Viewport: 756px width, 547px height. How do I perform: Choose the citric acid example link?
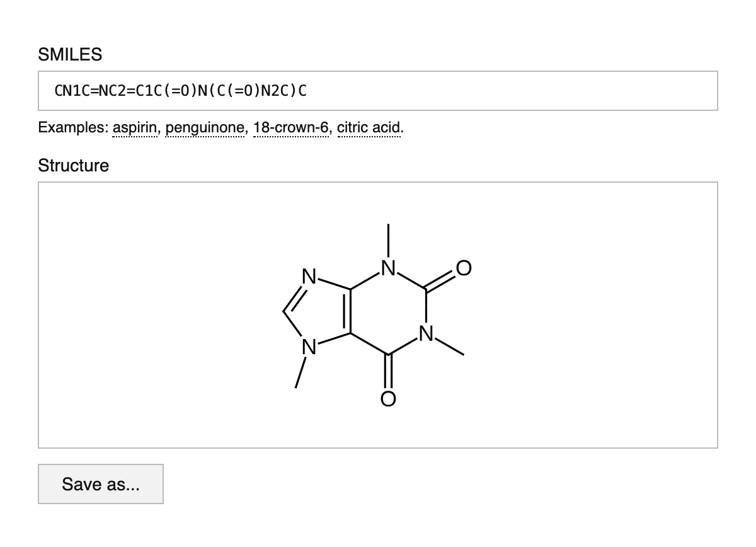click(370, 128)
